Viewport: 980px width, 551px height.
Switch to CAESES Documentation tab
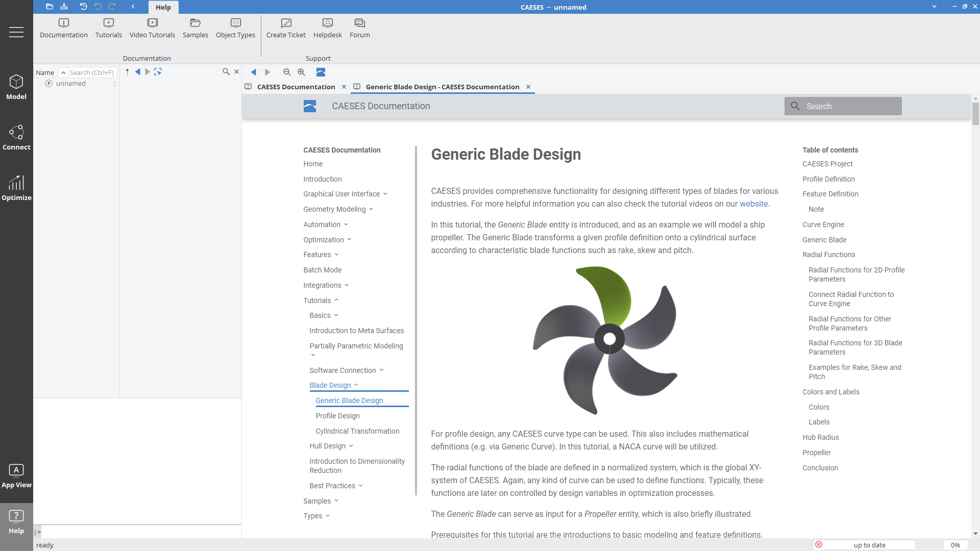[296, 87]
